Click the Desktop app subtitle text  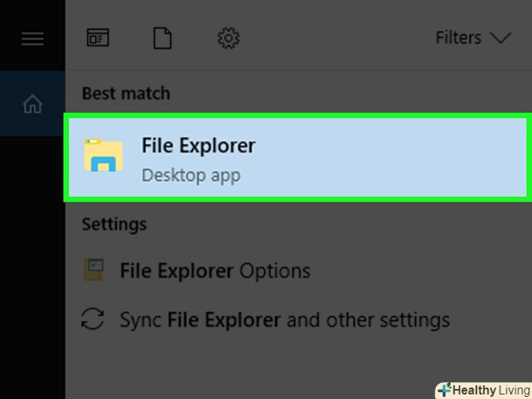[x=190, y=175]
